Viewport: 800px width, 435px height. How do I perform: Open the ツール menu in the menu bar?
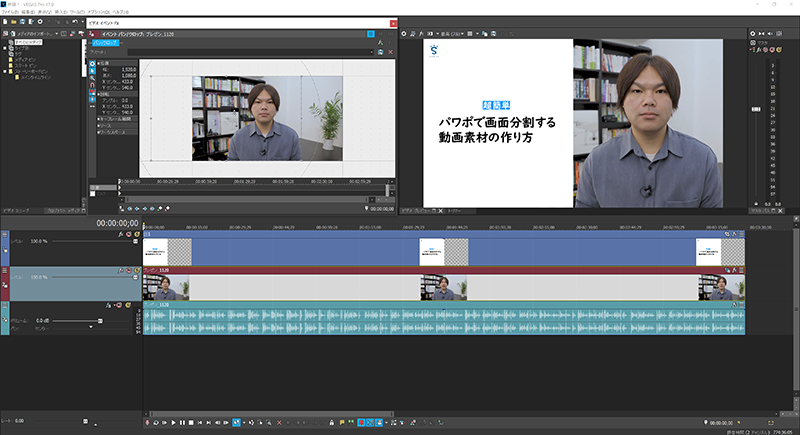77,12
